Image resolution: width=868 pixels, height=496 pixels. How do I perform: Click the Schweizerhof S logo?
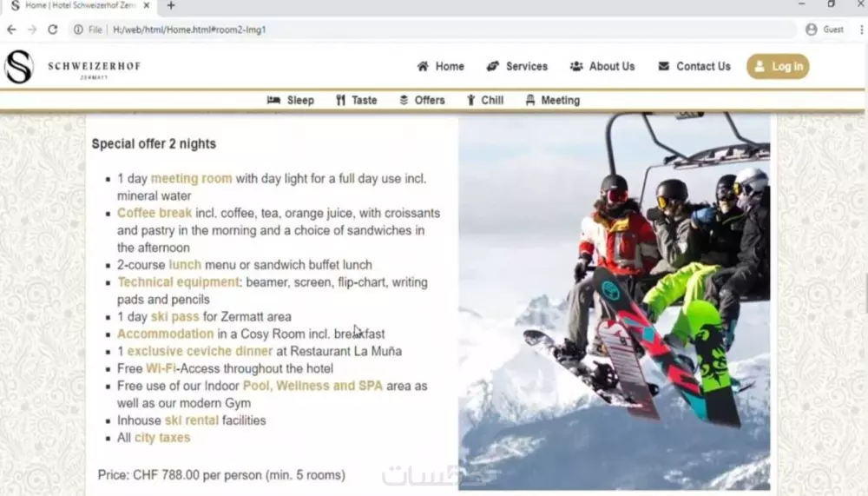point(19,67)
